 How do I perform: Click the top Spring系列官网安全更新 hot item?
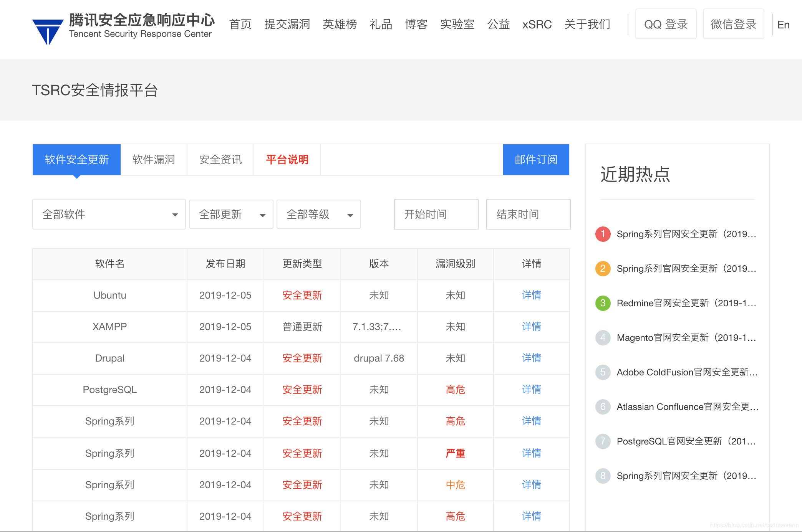click(686, 234)
